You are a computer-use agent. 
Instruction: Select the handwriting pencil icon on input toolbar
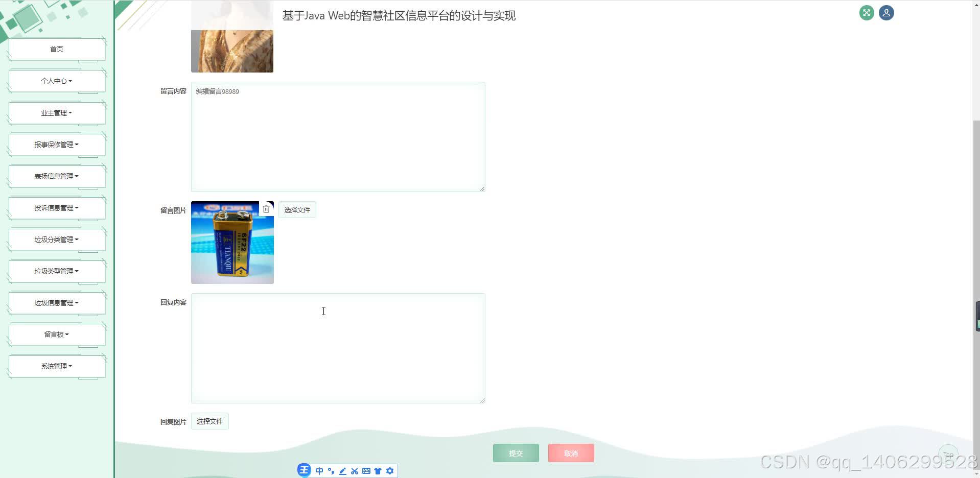click(x=343, y=471)
